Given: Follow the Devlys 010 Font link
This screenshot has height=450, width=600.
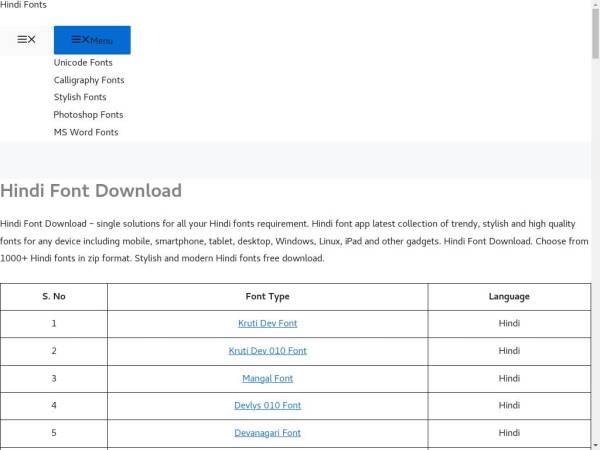Looking at the screenshot, I should pyautogui.click(x=267, y=406).
